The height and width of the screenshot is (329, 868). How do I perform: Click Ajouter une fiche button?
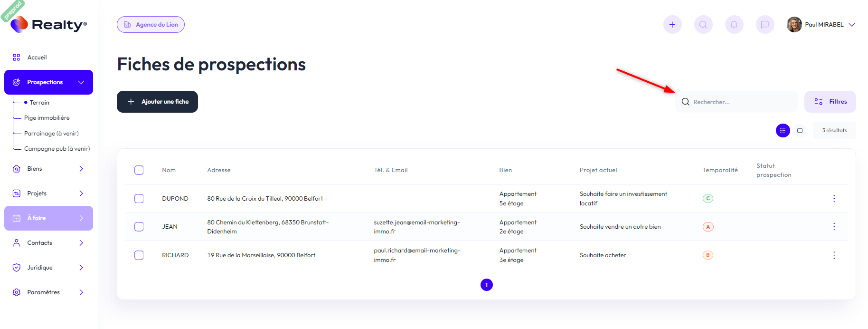157,102
